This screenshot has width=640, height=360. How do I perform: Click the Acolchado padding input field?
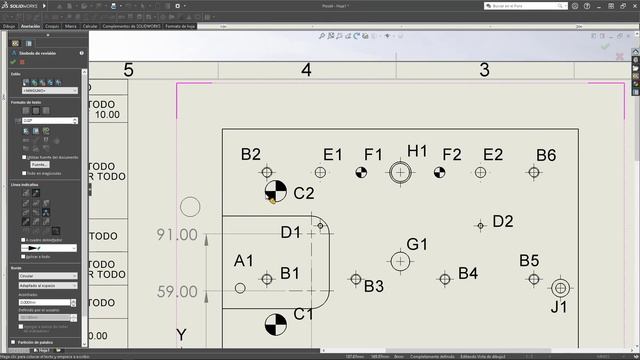point(44,302)
